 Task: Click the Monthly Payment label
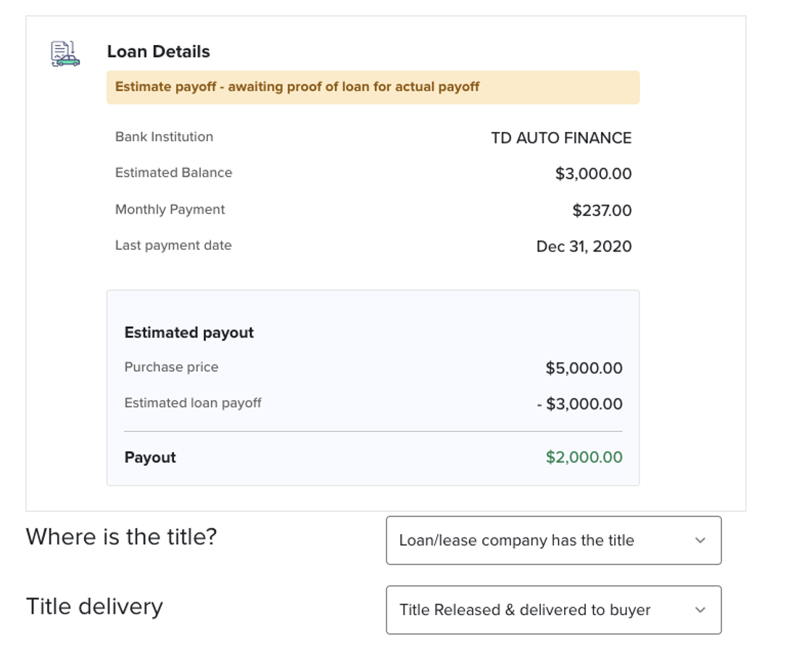(170, 209)
